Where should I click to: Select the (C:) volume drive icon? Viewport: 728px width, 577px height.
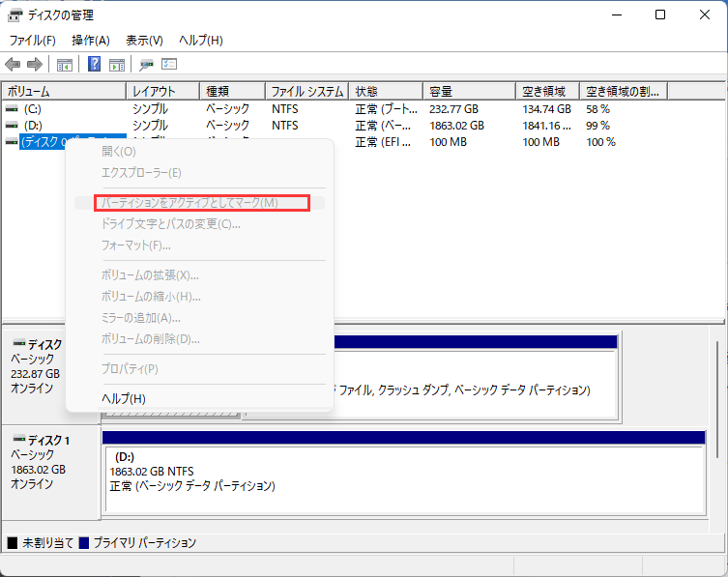tap(12, 109)
